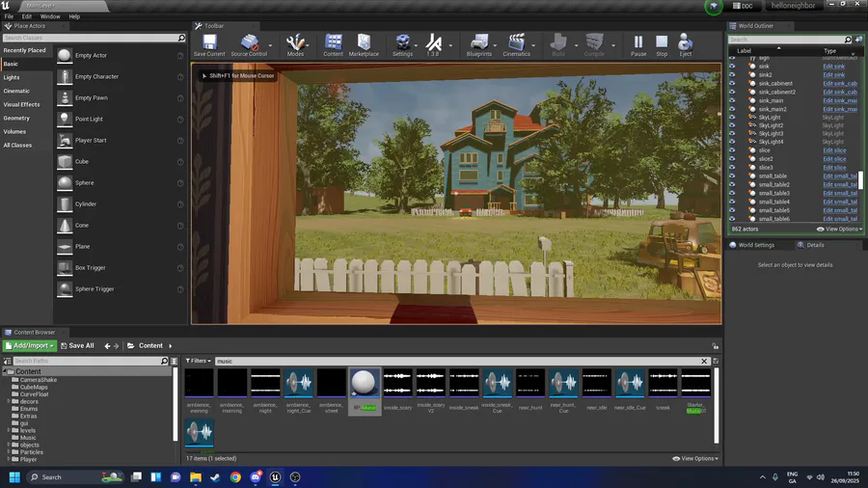Open World Outliner View Options
Viewport: 868px width, 488px height.
(840, 230)
